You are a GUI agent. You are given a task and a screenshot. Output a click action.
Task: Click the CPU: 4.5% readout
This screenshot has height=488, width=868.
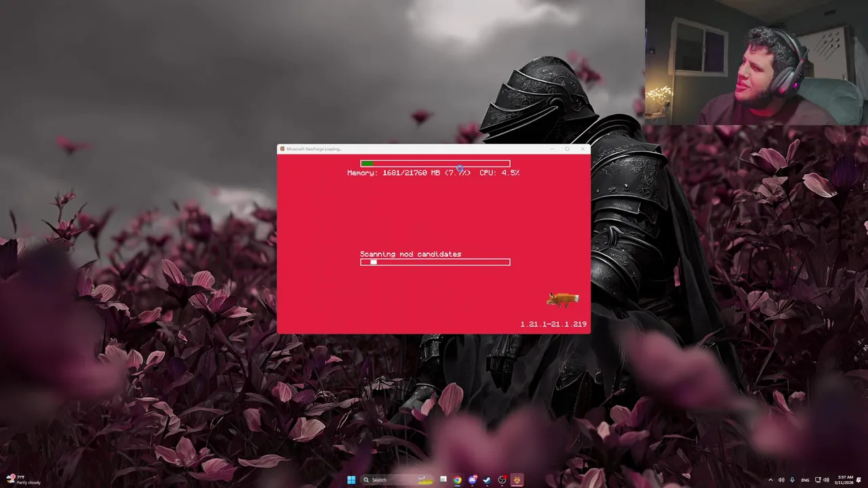pyautogui.click(x=499, y=173)
